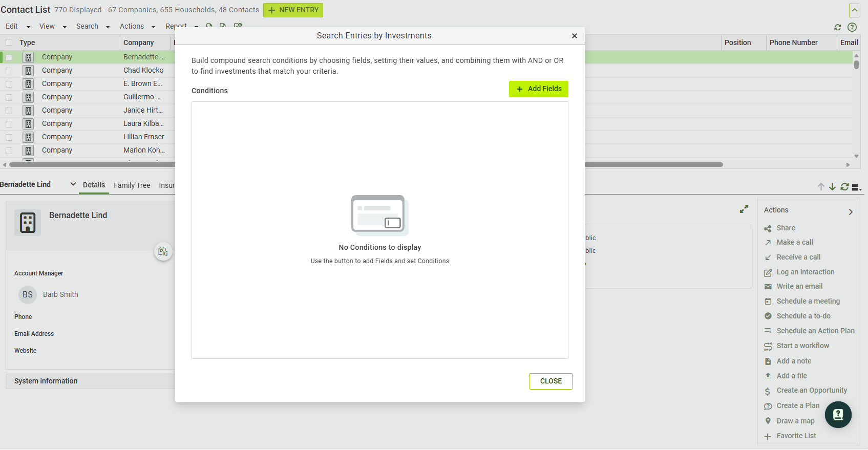The width and height of the screenshot is (868, 450).
Task: Go to previous record with up arrow
Action: 821,187
